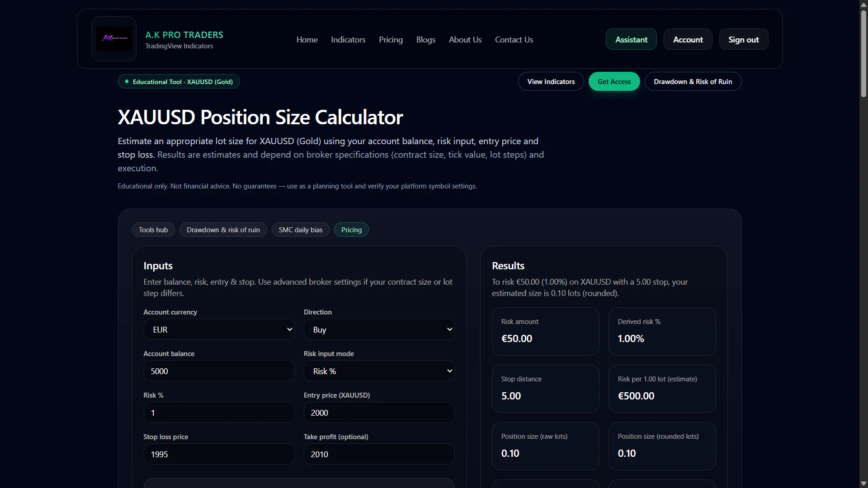The width and height of the screenshot is (868, 488).
Task: Open Drawdown & Risk of Ruin button
Action: [693, 81]
